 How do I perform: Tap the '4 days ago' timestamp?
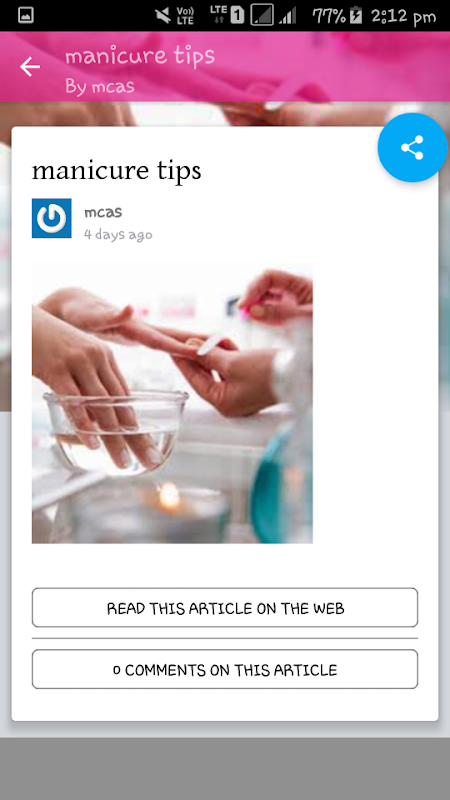[x=118, y=235]
